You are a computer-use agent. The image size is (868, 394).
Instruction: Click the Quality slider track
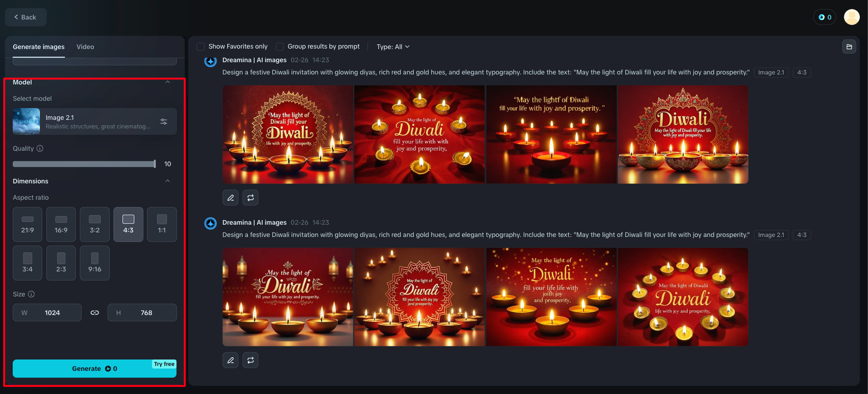pos(84,164)
